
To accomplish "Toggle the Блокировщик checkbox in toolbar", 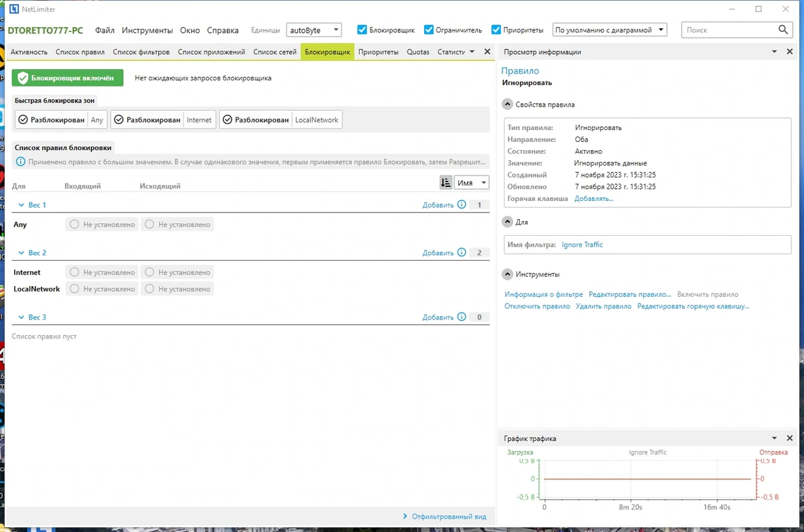I will click(x=362, y=30).
